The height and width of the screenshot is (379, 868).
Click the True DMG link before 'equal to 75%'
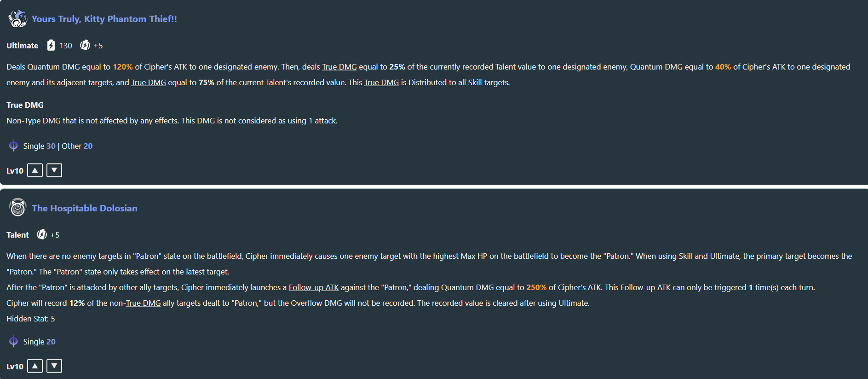(149, 82)
